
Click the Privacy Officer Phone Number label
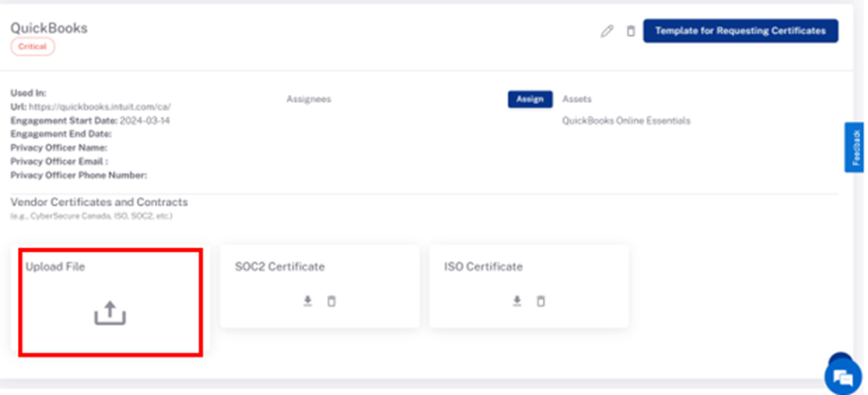79,176
